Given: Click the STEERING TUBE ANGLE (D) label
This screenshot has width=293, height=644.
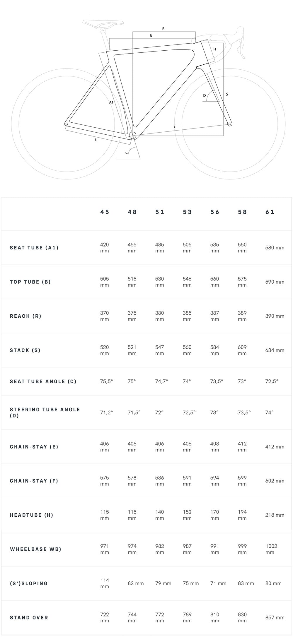Looking at the screenshot, I should [x=45, y=412].
